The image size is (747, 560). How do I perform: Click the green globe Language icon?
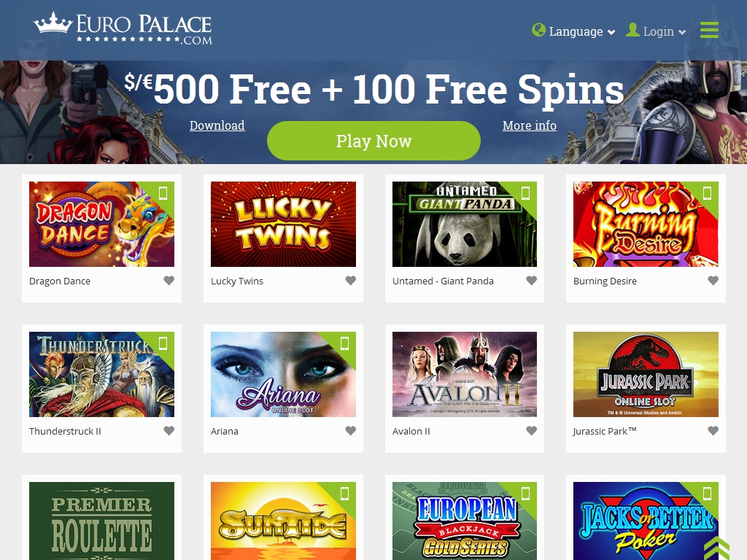538,30
